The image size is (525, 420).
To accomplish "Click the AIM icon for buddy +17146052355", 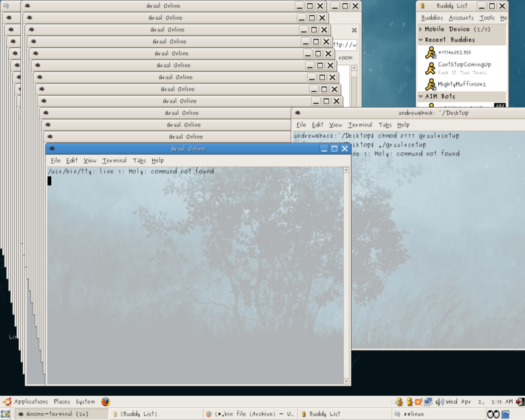I will 430,52.
